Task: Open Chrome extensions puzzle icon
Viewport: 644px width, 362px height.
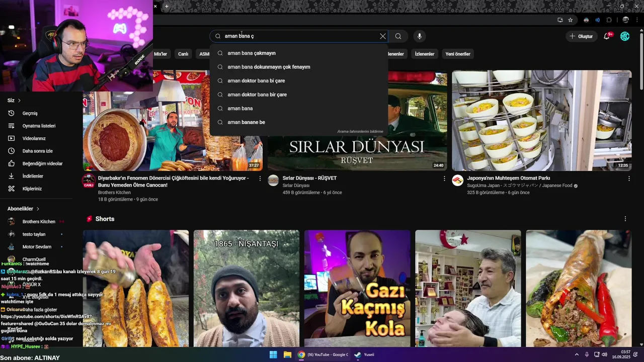Action: (609, 20)
